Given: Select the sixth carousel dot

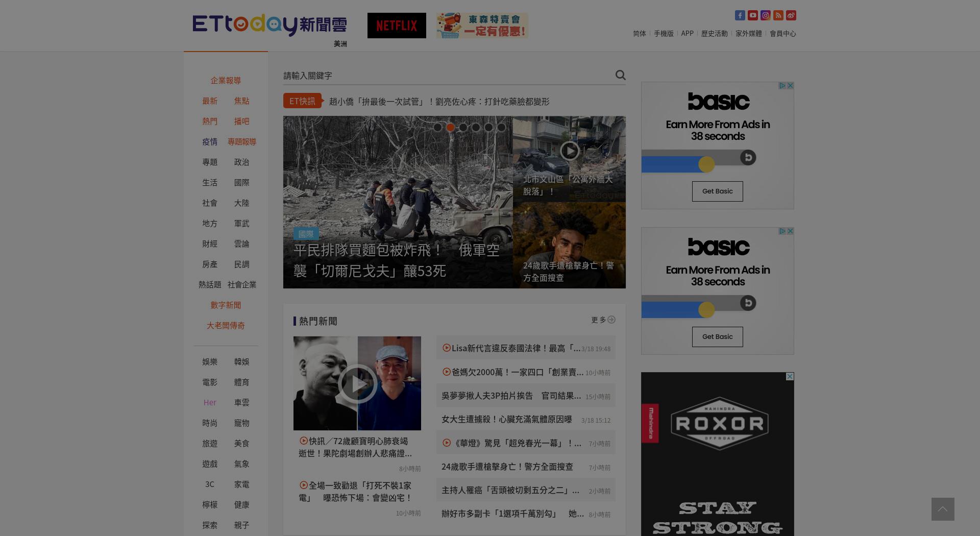Looking at the screenshot, I should (501, 127).
